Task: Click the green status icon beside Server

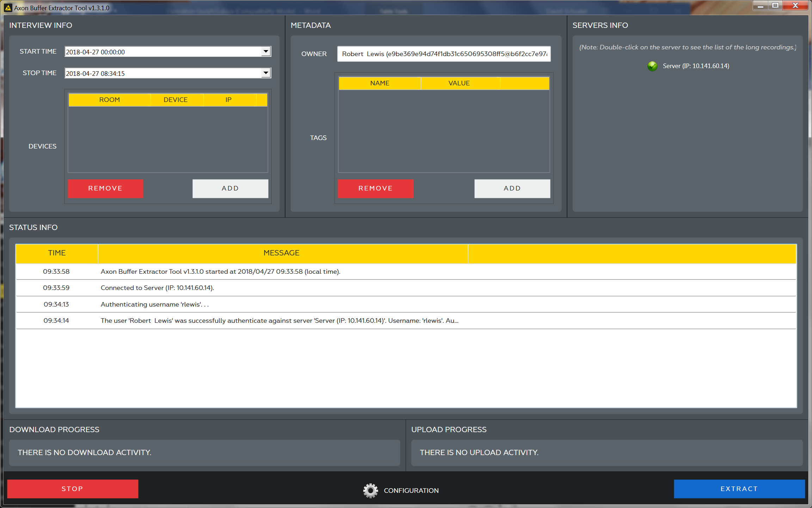Action: point(653,66)
